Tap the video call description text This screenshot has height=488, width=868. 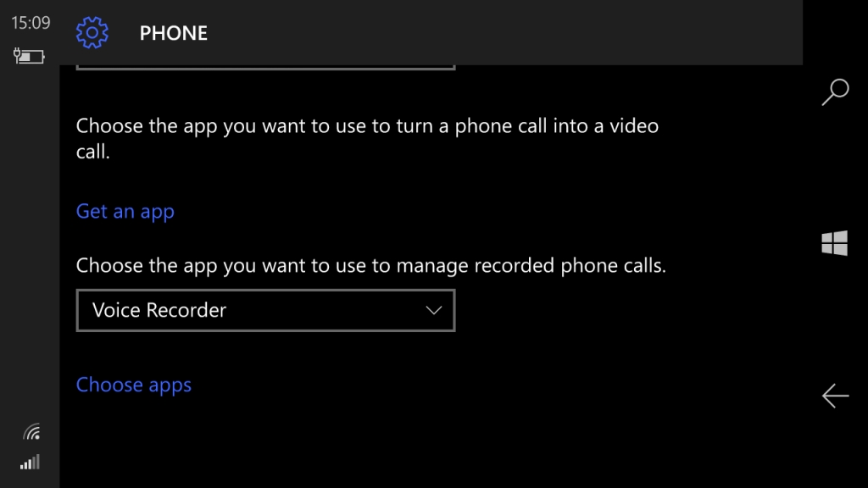(x=367, y=138)
